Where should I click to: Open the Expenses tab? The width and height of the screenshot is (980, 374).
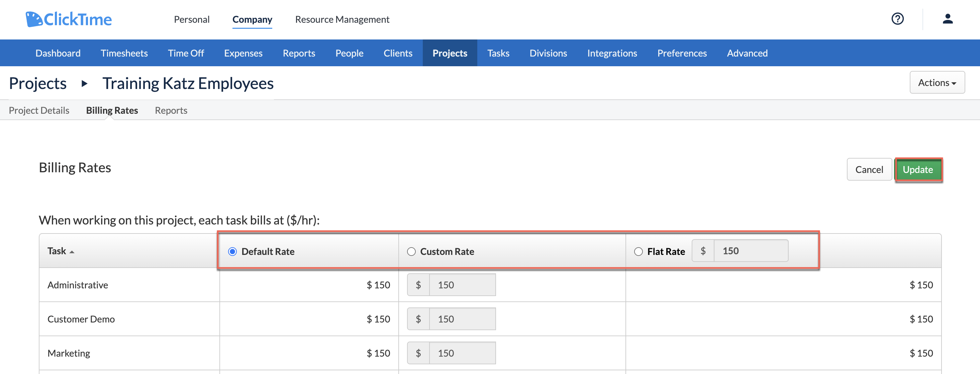(243, 53)
